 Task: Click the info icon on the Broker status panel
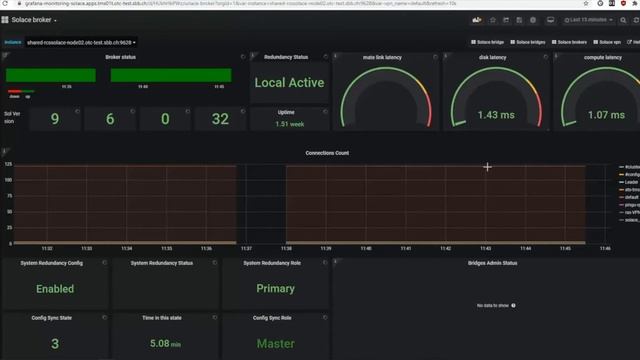pyautogui.click(x=5, y=56)
